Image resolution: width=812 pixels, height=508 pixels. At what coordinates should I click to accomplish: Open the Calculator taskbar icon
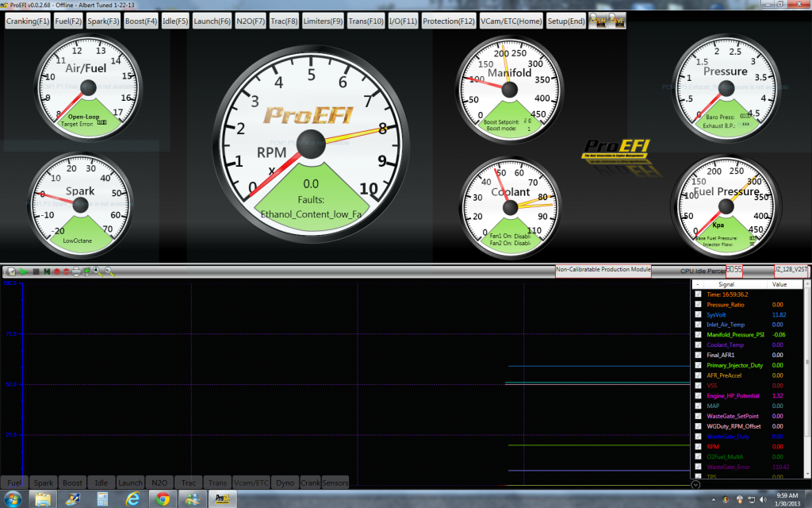click(102, 499)
